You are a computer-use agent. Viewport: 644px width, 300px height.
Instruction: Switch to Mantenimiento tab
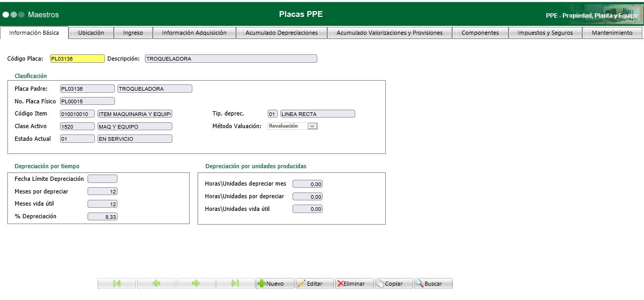pos(612,33)
